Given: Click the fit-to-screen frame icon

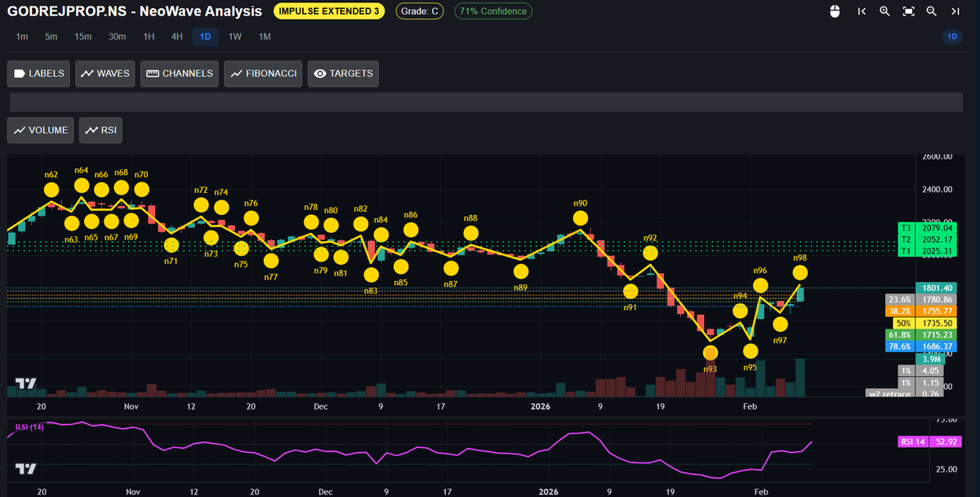Looking at the screenshot, I should pyautogui.click(x=908, y=11).
